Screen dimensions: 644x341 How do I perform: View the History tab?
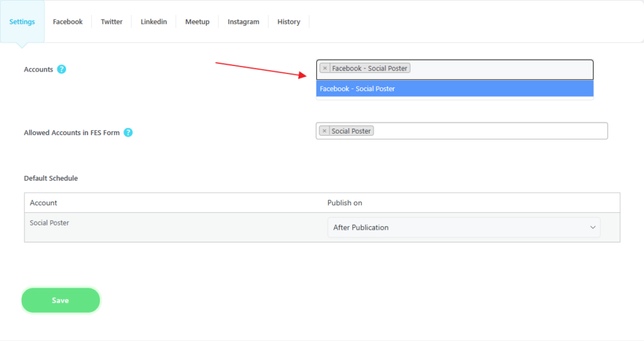(x=289, y=22)
